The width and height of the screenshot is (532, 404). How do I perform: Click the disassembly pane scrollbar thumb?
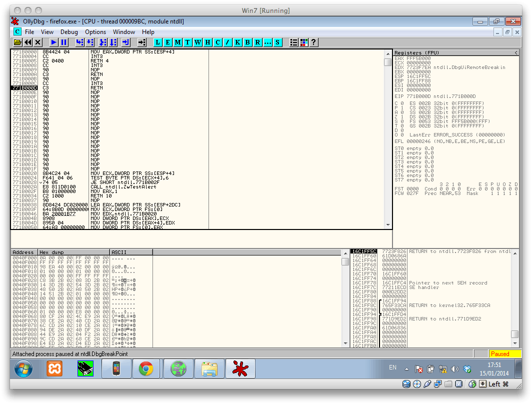click(x=388, y=62)
